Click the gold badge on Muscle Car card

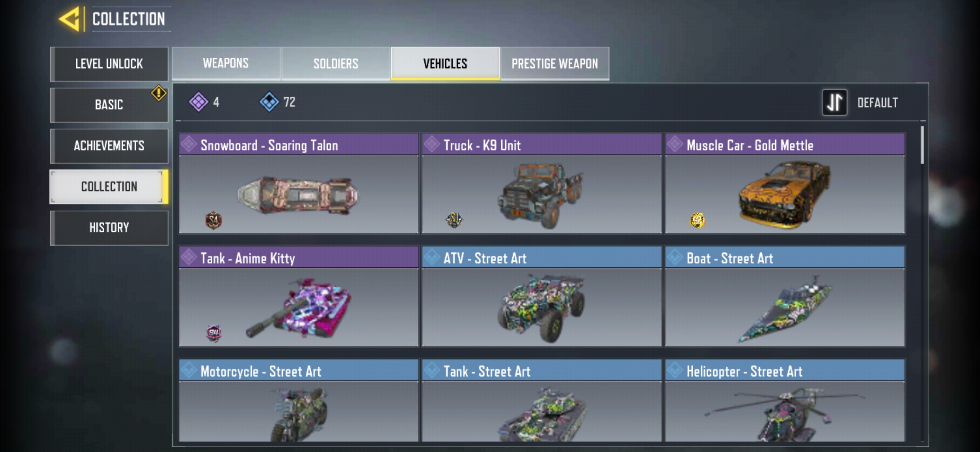[697, 220]
